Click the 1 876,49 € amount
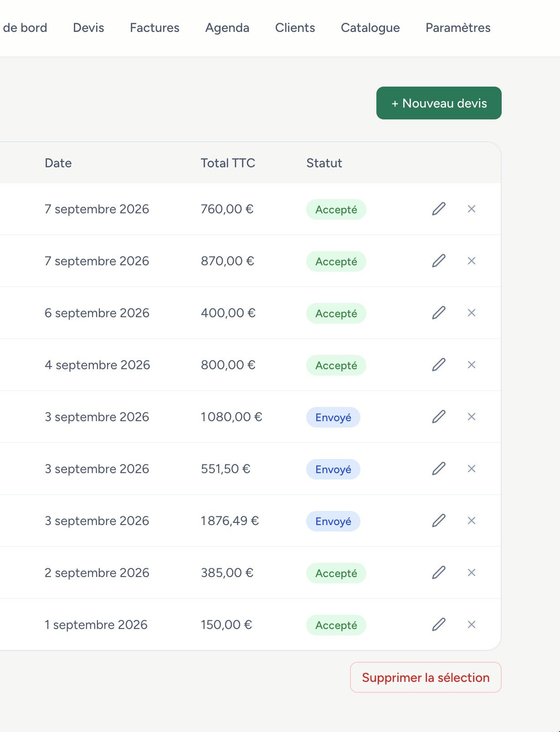The height and width of the screenshot is (732, 560). point(230,521)
